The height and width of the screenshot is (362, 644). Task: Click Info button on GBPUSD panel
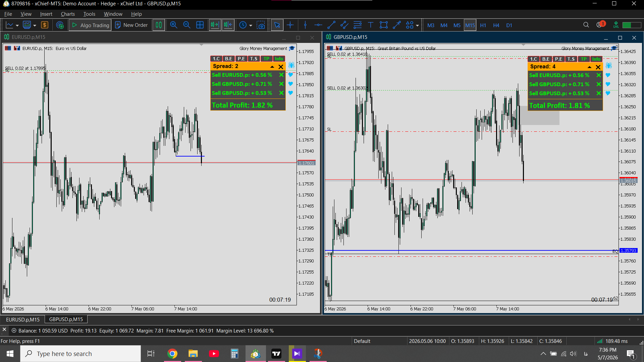coord(596,59)
